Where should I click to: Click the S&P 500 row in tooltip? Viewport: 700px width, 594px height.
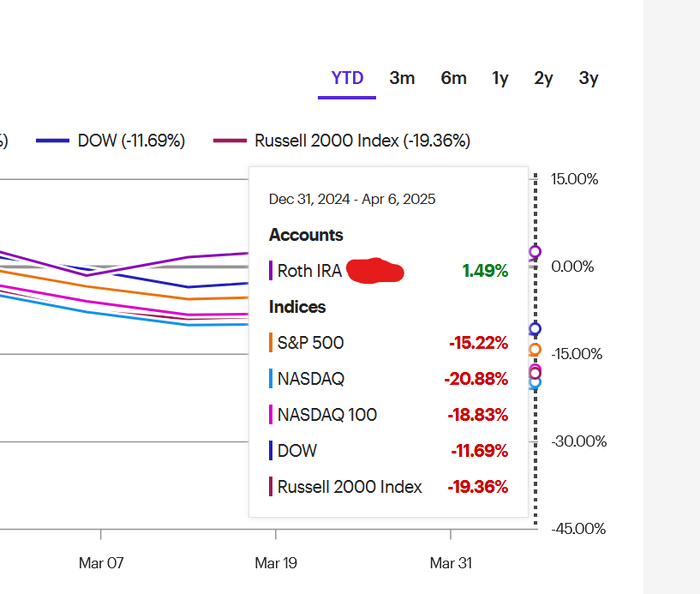(388, 343)
